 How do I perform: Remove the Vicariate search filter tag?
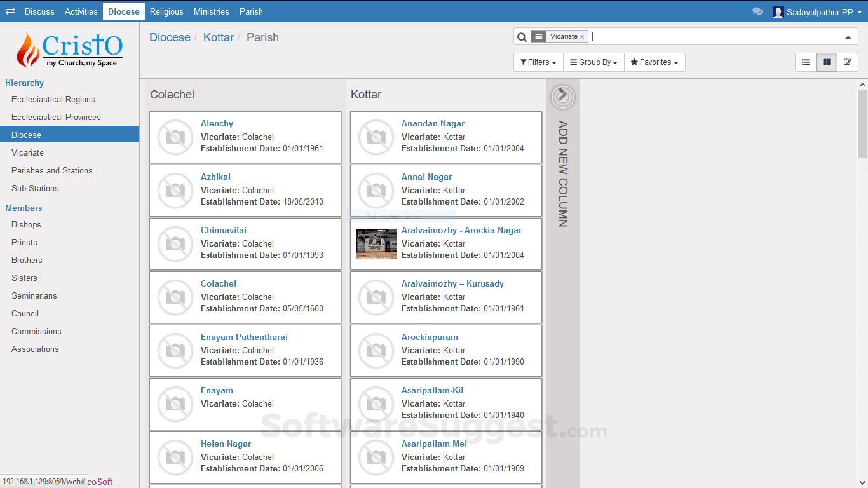point(582,37)
